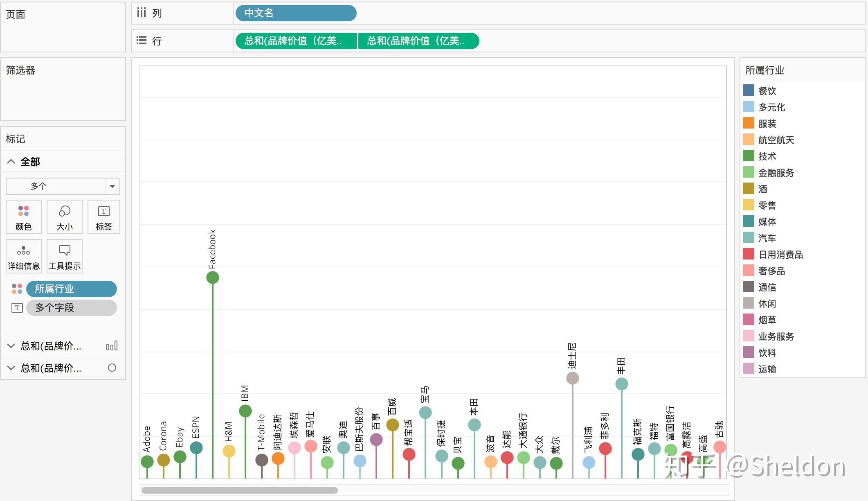Select the 航空航天 legend color swatch
This screenshot has width=868, height=501.
point(749,139)
